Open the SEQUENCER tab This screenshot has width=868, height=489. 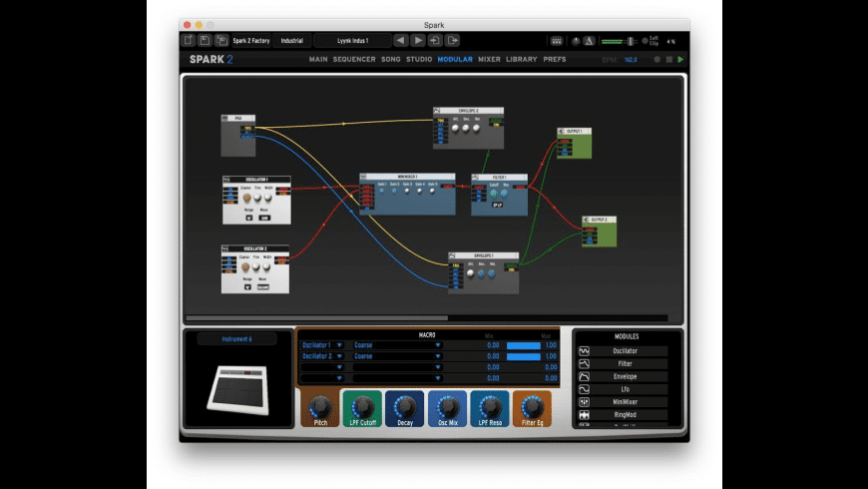[x=354, y=59]
